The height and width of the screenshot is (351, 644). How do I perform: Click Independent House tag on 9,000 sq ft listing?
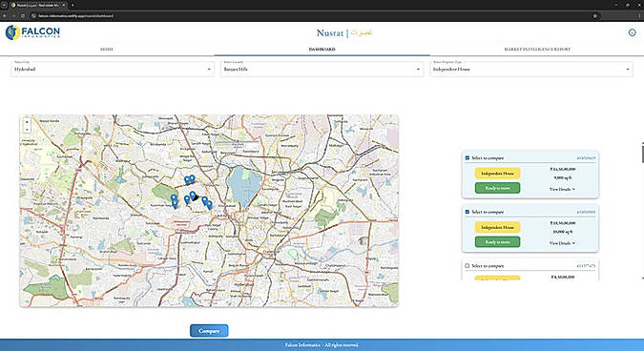(497, 174)
